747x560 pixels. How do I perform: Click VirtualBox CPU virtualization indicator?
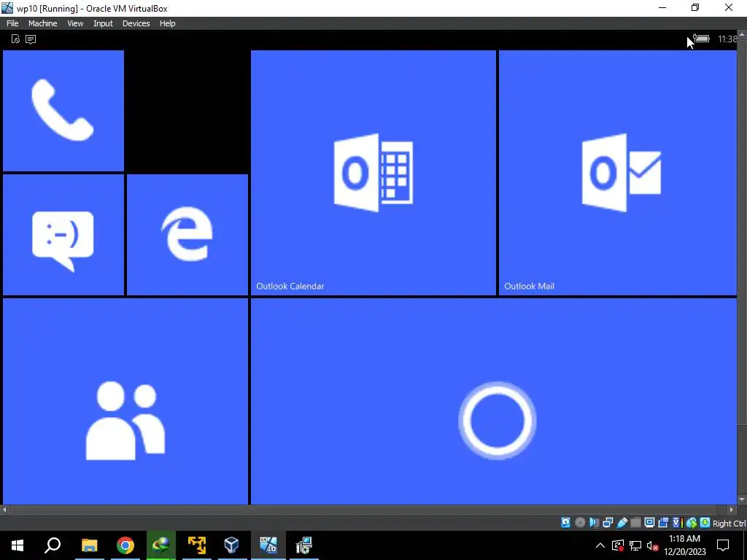pyautogui.click(x=677, y=523)
